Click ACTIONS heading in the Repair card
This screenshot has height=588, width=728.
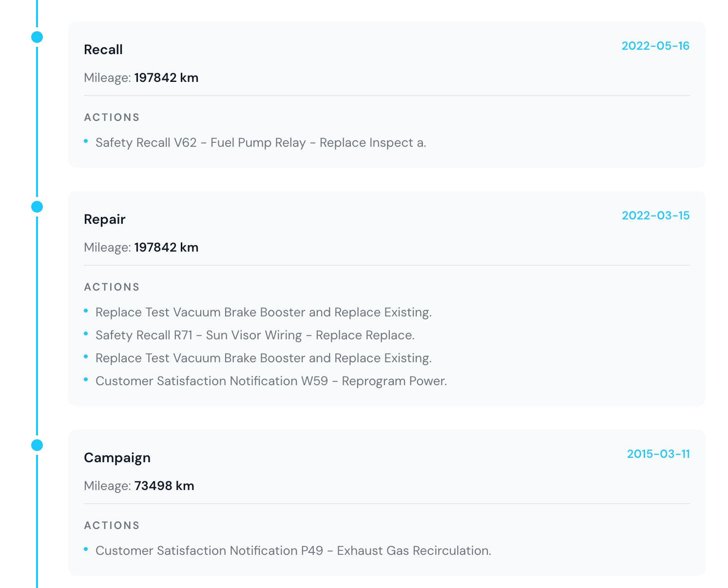click(112, 287)
